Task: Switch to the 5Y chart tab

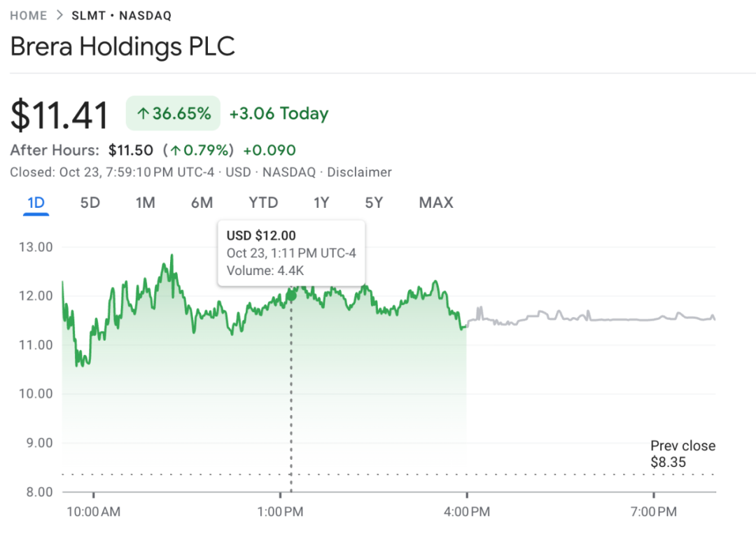Action: (x=374, y=203)
